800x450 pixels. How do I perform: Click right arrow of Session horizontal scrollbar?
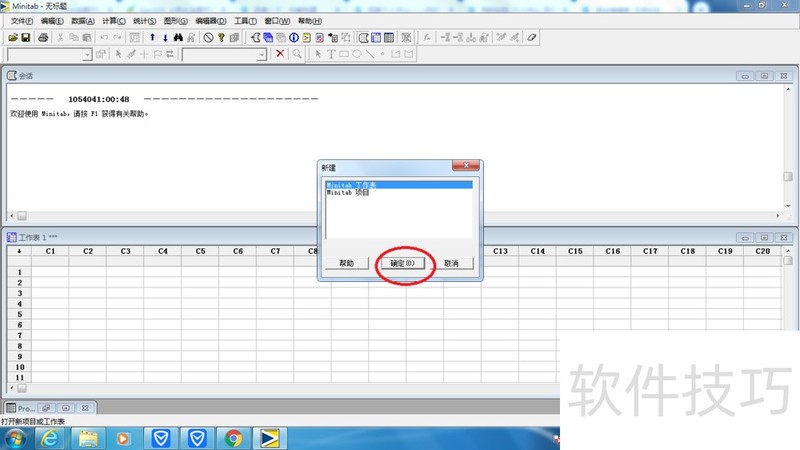(x=778, y=216)
